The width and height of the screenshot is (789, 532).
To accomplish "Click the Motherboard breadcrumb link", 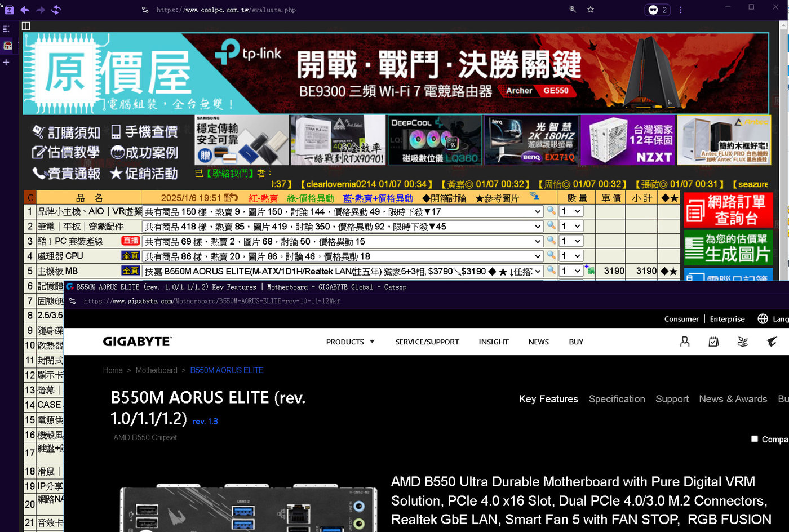I will (x=156, y=370).
